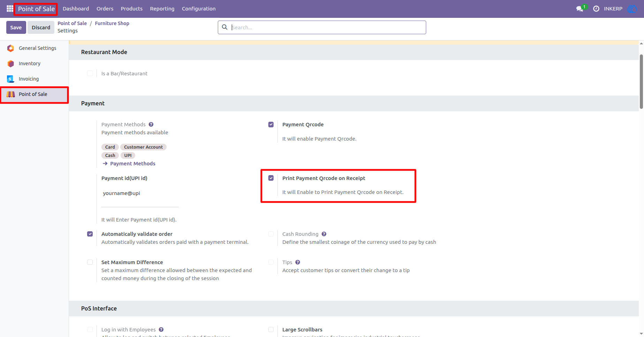Open Point of Sale breadcrumb link
This screenshot has height=337, width=644.
coord(72,23)
